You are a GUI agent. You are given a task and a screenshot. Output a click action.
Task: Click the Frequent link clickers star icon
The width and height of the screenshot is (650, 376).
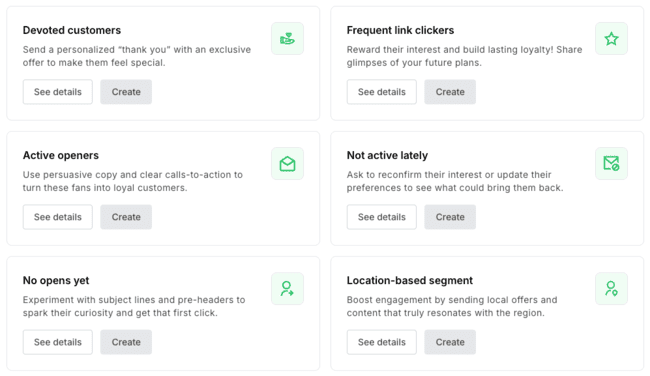(611, 39)
